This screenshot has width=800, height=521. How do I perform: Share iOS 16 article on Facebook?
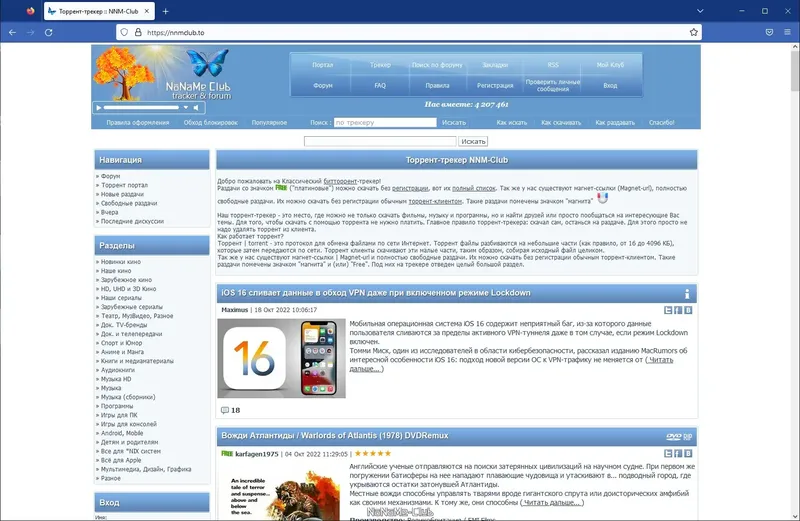tap(678, 310)
